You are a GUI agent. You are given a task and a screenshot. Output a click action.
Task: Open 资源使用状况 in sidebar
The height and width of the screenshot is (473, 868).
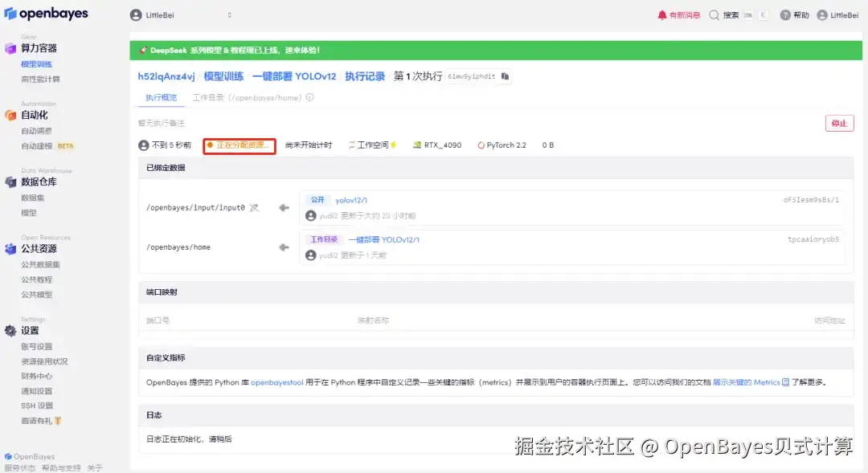pos(44,361)
